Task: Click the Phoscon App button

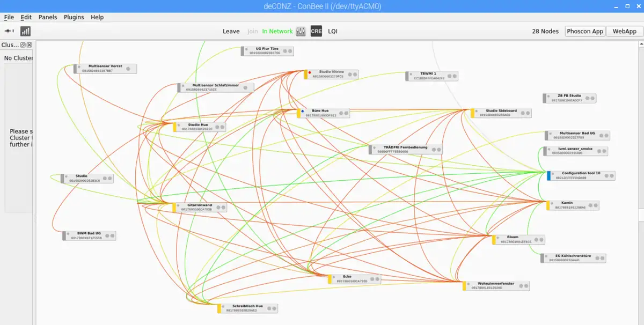Action: 585,32
